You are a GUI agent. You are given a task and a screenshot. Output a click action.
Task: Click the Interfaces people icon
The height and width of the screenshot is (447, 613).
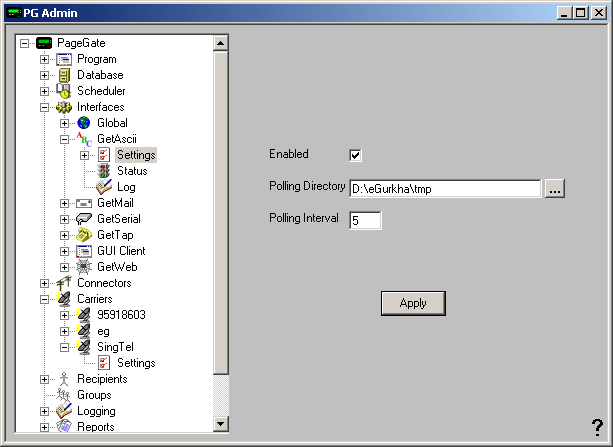click(x=64, y=107)
